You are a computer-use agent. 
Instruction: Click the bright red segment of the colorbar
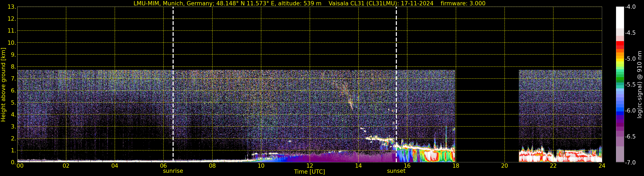point(620,43)
